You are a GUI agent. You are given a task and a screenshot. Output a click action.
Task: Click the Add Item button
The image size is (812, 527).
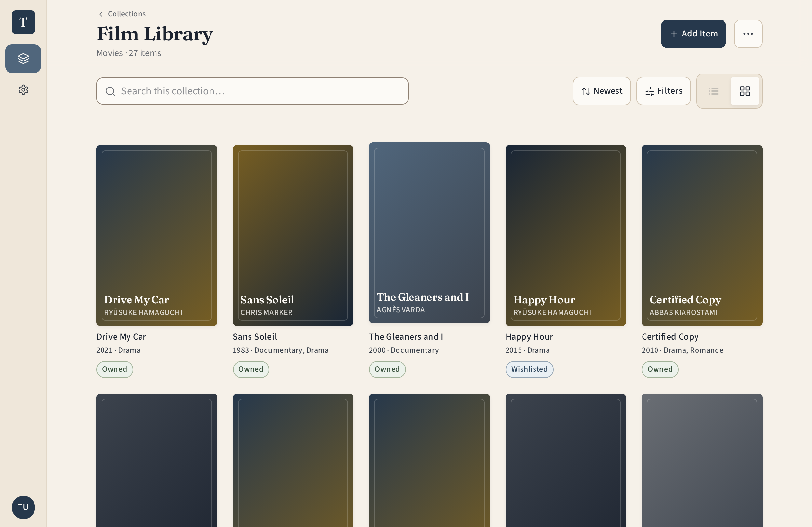coord(693,34)
